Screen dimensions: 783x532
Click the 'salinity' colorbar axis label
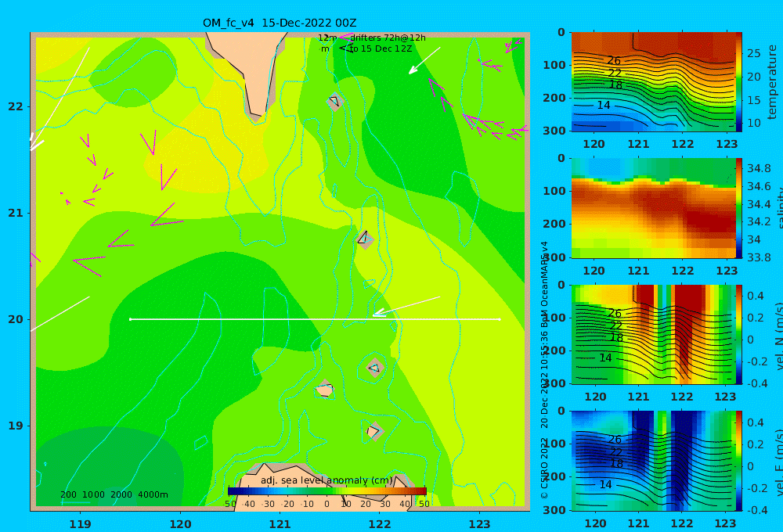click(x=778, y=207)
